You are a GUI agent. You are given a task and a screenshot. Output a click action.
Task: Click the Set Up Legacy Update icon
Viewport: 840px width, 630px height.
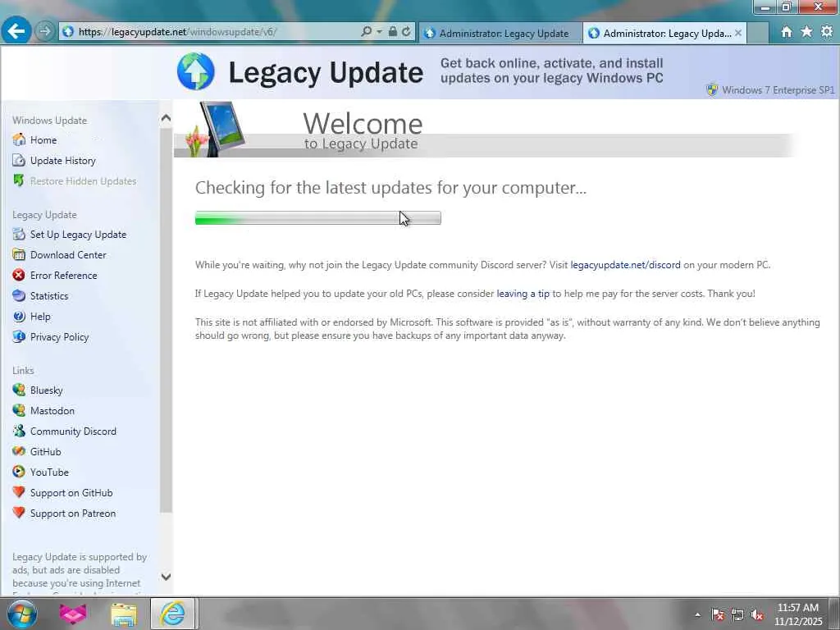pos(19,234)
